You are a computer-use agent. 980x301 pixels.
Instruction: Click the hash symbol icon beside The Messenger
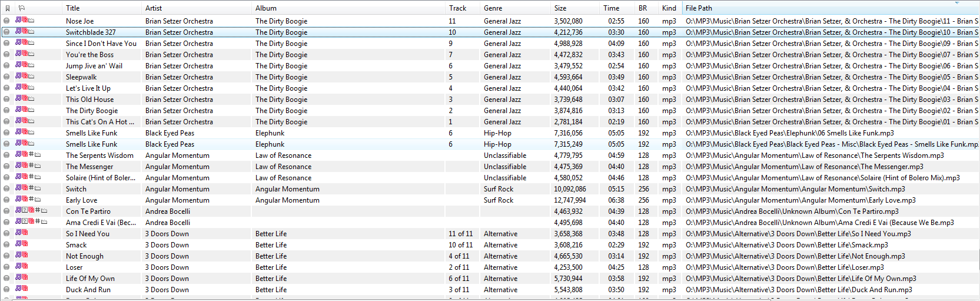tap(31, 166)
